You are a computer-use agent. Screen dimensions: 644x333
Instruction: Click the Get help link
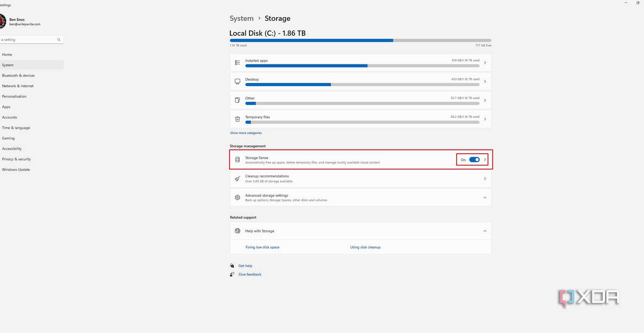click(x=245, y=266)
